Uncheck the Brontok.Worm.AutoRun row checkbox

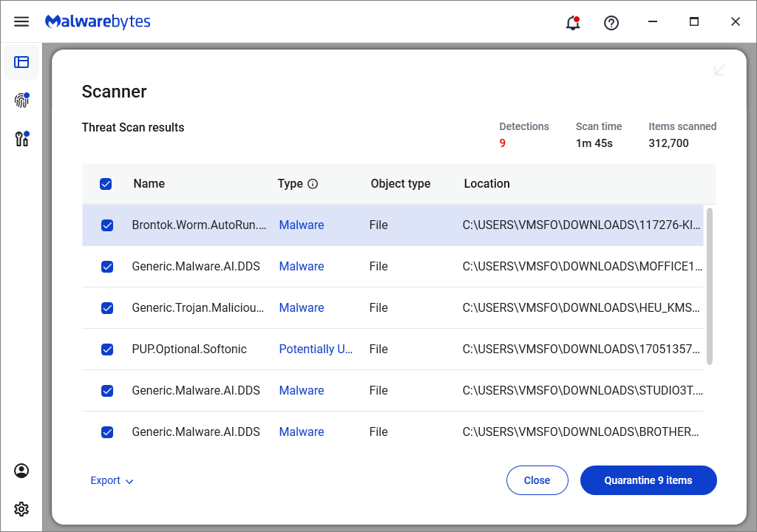pyautogui.click(x=107, y=225)
